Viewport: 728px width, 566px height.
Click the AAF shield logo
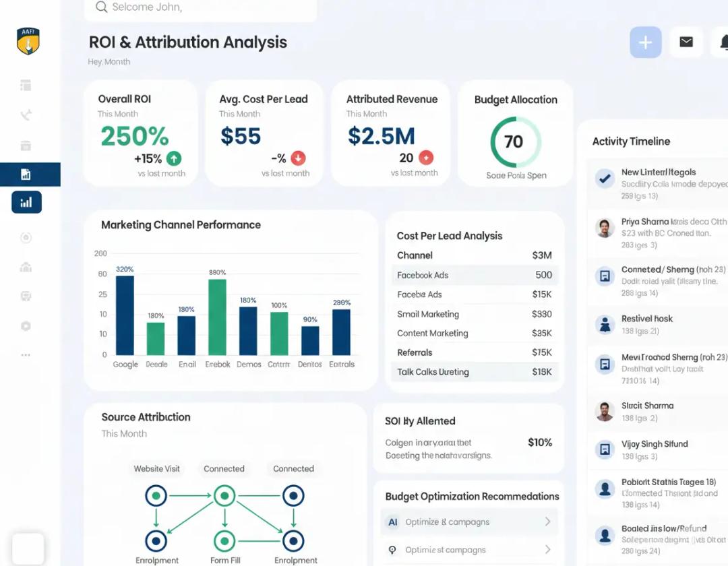[x=28, y=41]
